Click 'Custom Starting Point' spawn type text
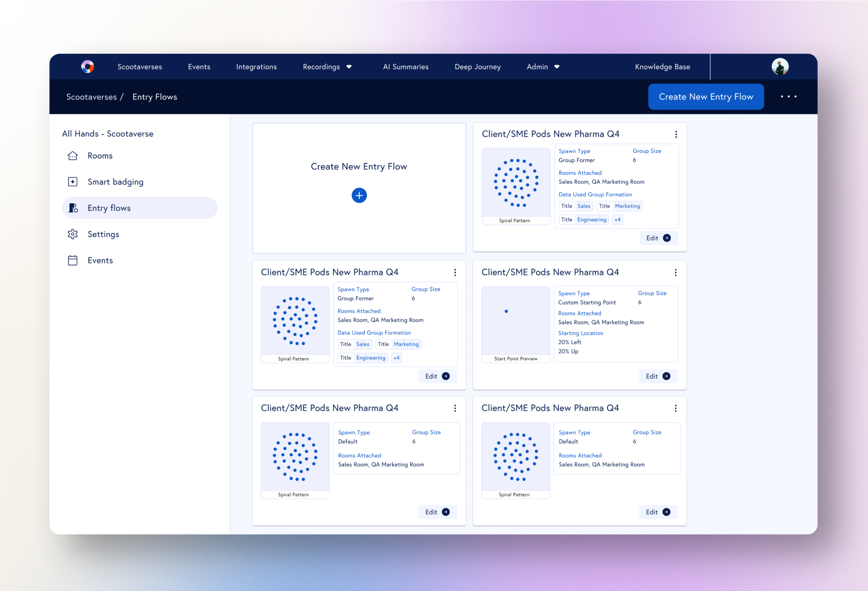This screenshot has height=591, width=868. [587, 302]
